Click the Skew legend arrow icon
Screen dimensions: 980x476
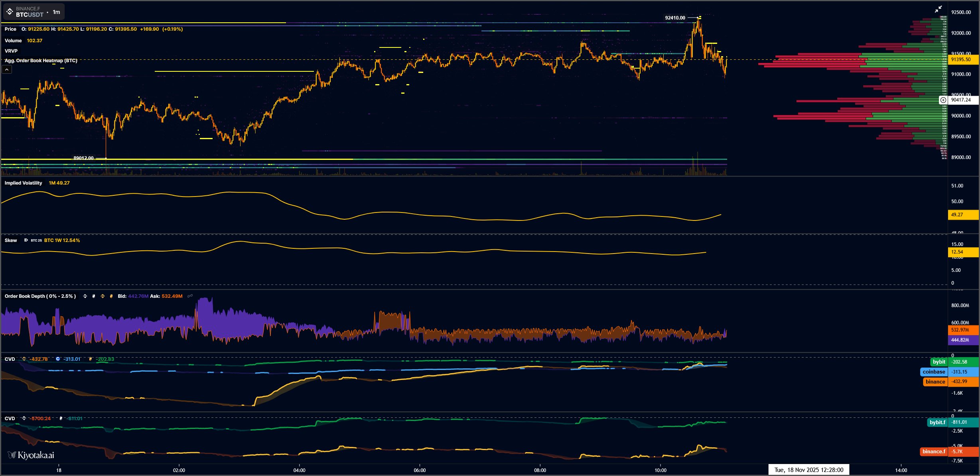26,240
